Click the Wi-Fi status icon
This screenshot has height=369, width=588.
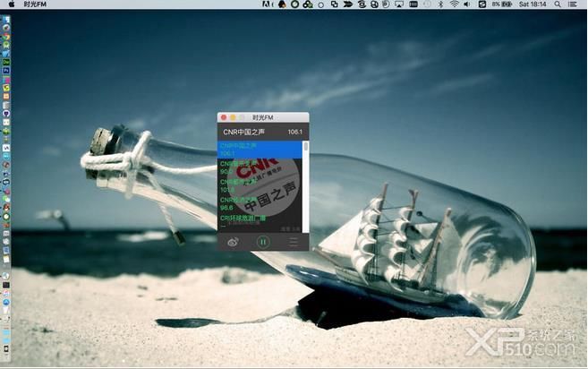coord(454,4)
